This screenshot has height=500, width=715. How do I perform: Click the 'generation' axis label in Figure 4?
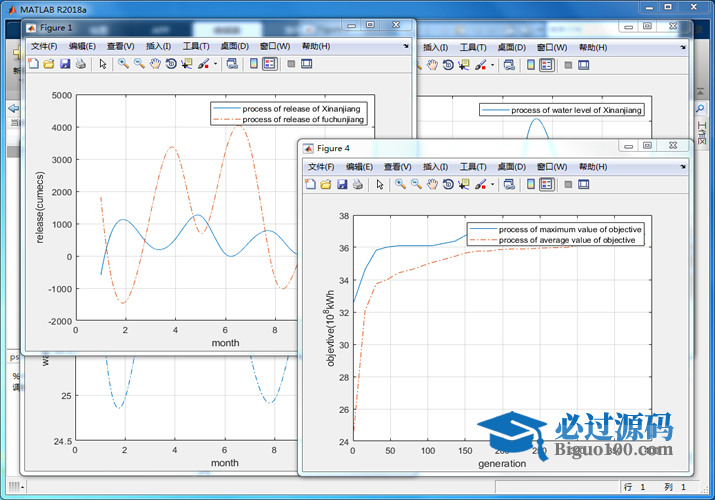[x=502, y=464]
